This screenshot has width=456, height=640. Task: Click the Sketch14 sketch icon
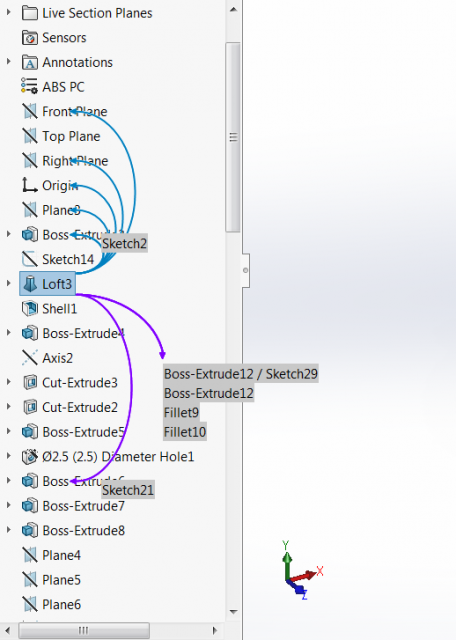pos(30,259)
